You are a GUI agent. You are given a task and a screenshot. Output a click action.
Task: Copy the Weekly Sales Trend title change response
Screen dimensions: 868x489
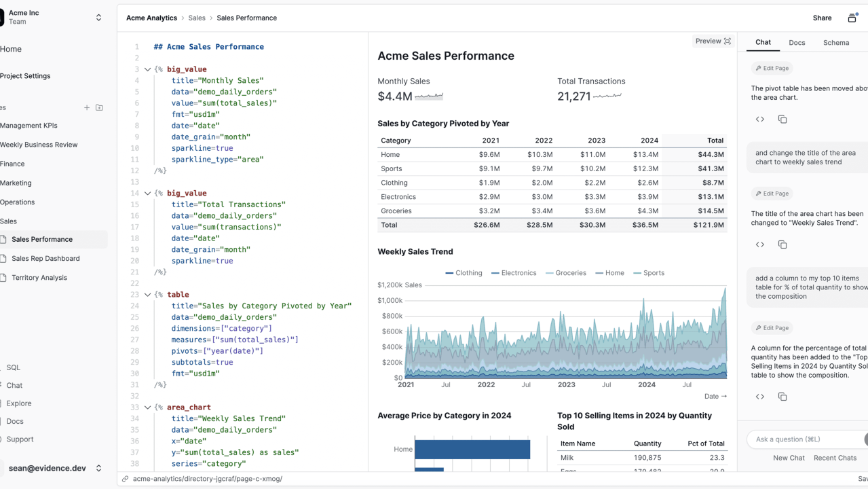coord(782,244)
